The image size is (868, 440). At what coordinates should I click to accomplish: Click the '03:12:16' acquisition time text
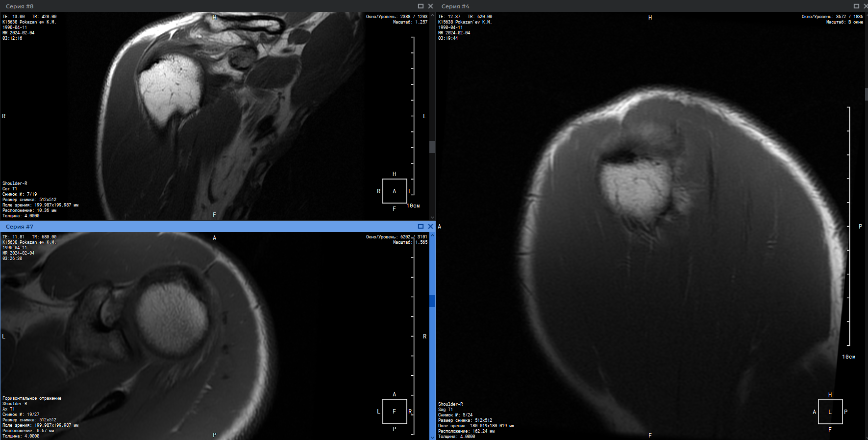tap(12, 38)
